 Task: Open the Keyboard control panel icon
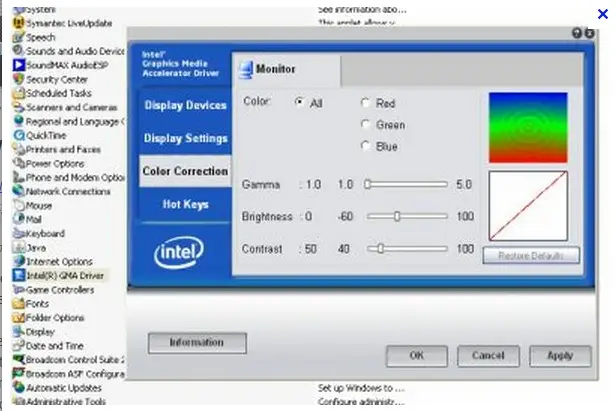18,233
